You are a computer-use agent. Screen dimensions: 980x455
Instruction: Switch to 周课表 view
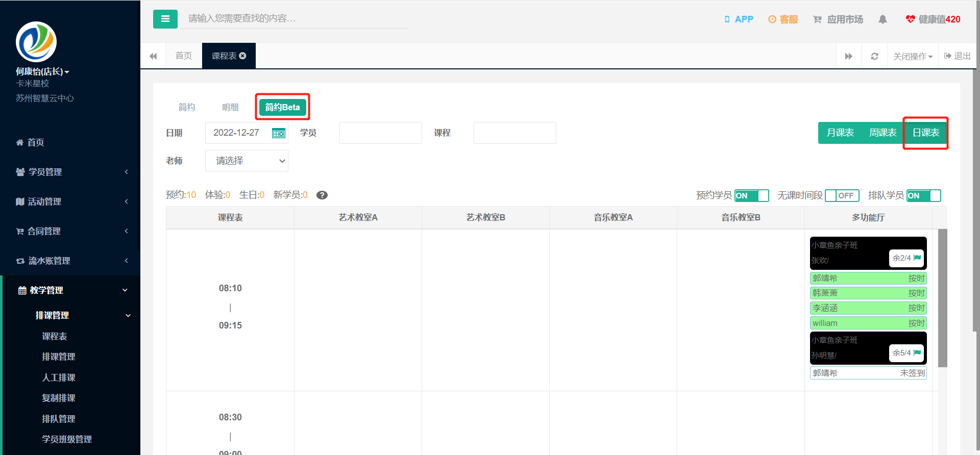(883, 133)
